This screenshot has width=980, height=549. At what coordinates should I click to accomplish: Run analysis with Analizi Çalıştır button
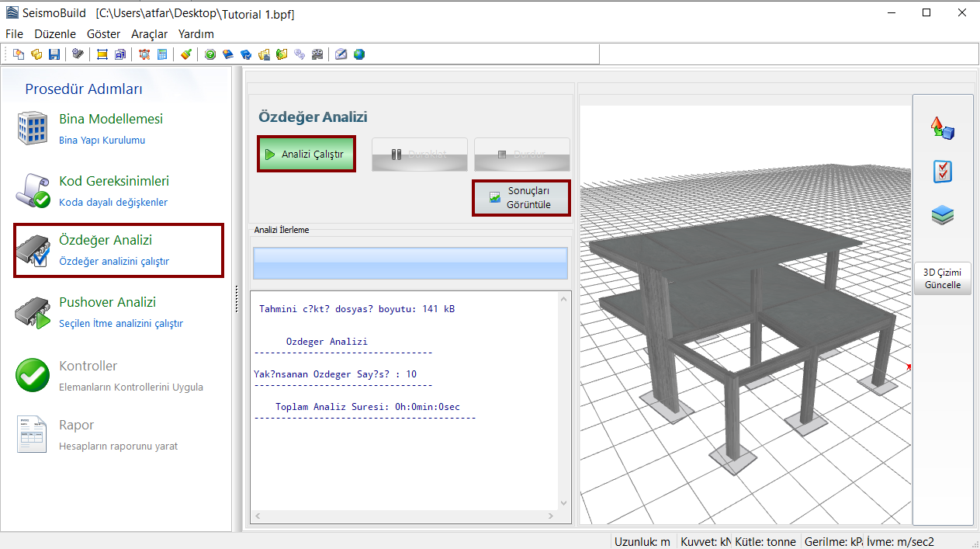click(306, 155)
